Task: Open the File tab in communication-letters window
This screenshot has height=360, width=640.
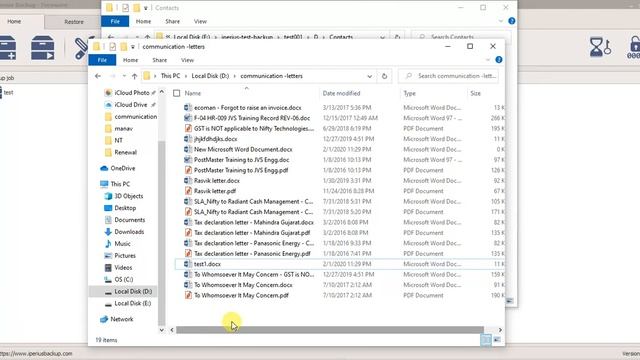Action: click(102, 60)
